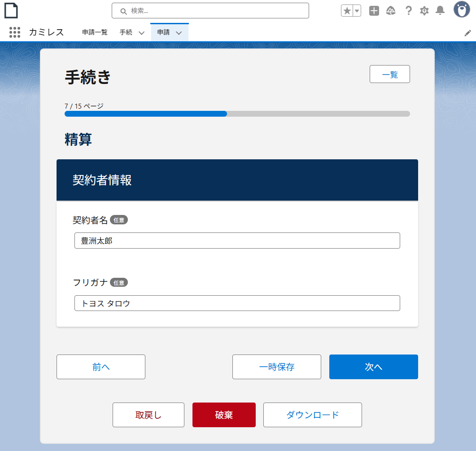The height and width of the screenshot is (451, 476).
Task: Click the favorites star icon
Action: coord(347,11)
